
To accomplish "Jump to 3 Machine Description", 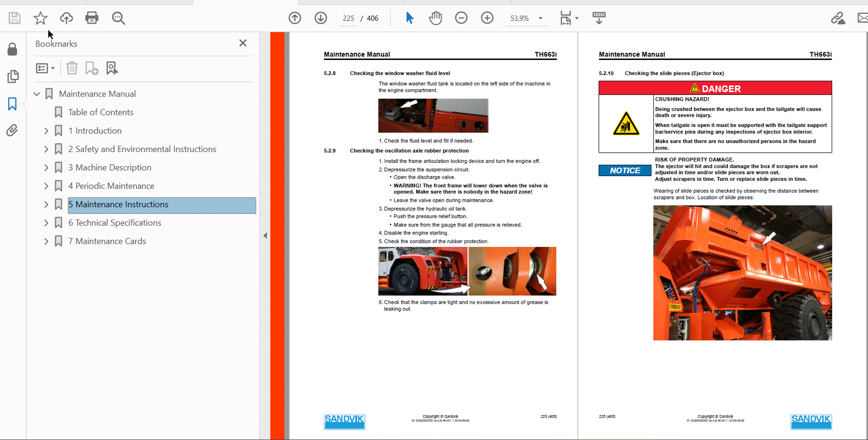I will 109,168.
